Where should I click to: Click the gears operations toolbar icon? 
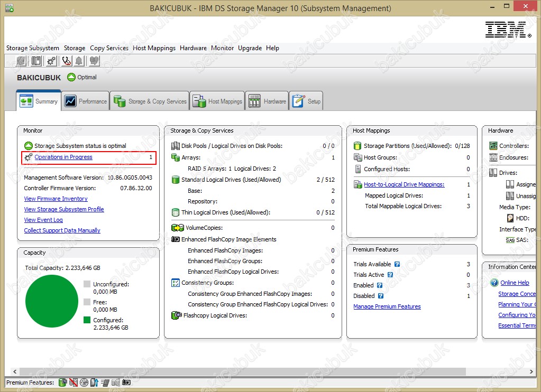(x=51, y=61)
